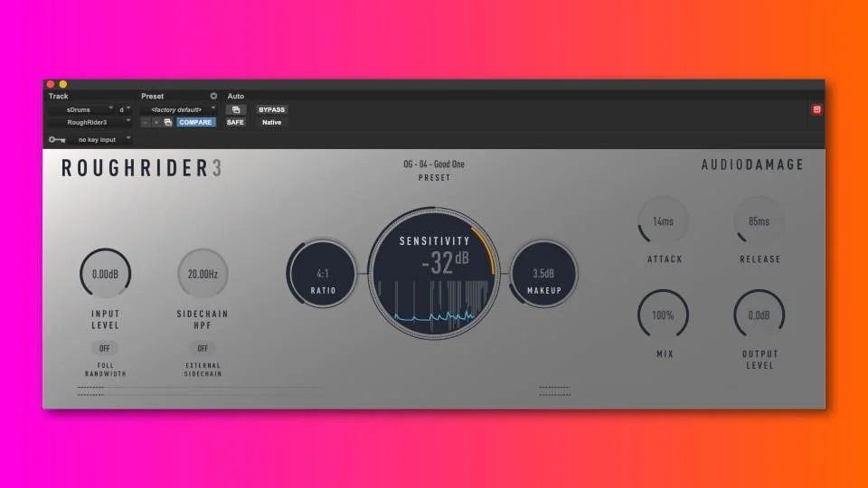Toggle plug-in BYPASS
The width and height of the screenshot is (868, 488).
click(272, 109)
